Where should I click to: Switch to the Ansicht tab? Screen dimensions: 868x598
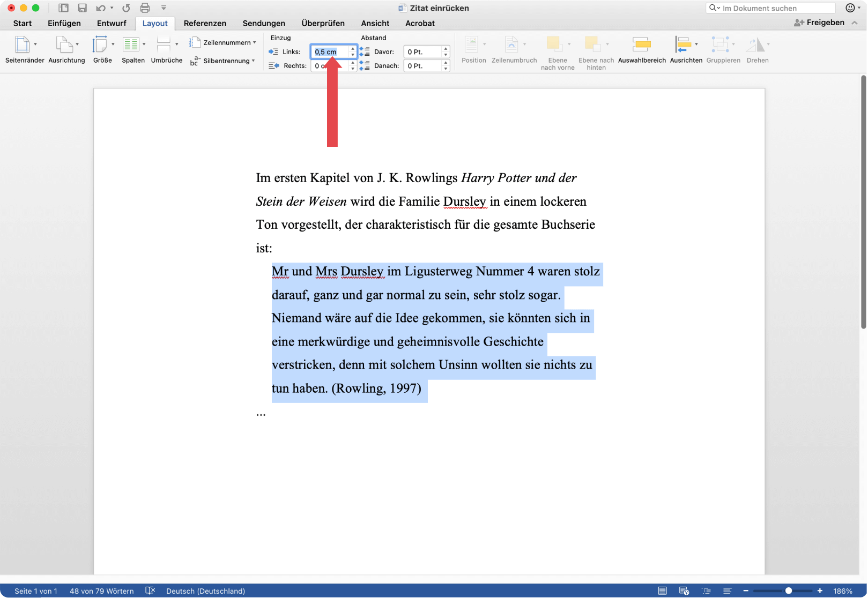[x=375, y=23]
